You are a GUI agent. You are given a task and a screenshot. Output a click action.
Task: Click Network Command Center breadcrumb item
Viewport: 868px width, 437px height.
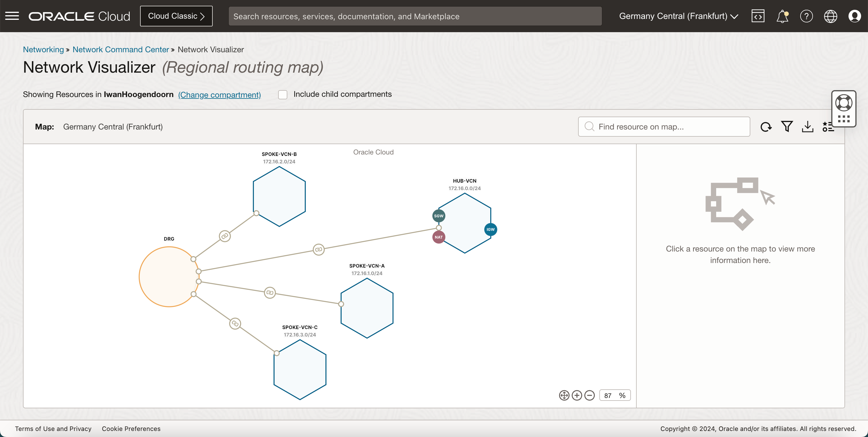[x=120, y=49]
